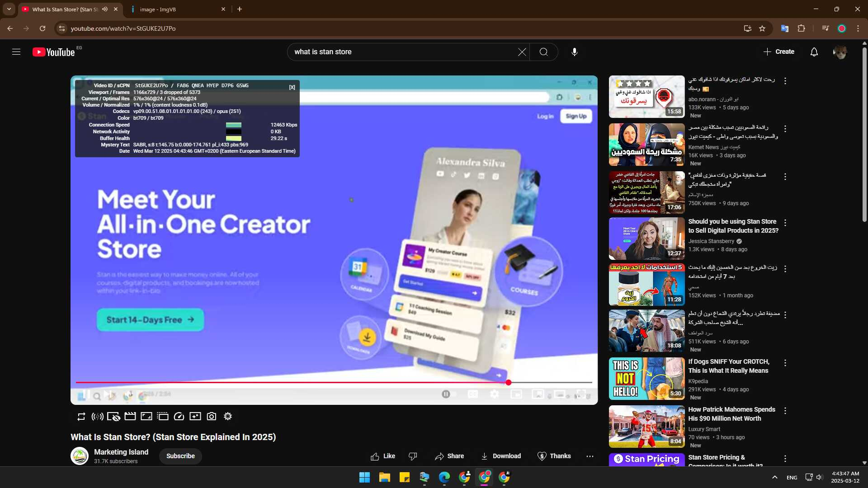The image size is (868, 488).
Task: Open the player settings gear
Action: tap(495, 394)
